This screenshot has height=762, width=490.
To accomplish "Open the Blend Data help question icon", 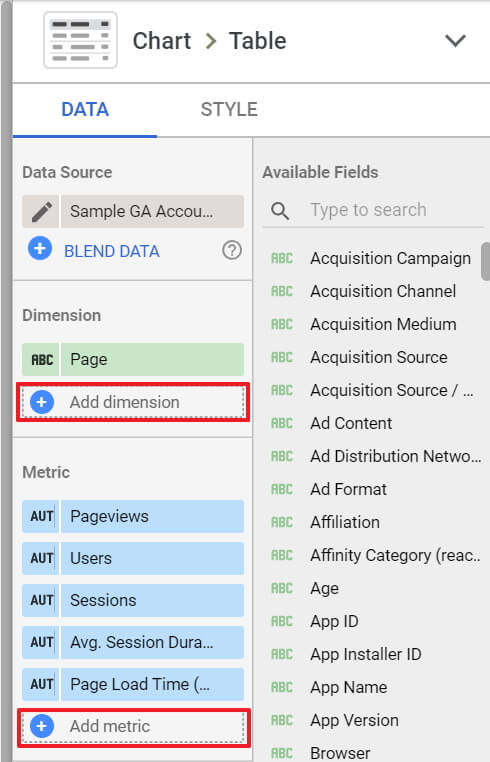I will point(232,251).
